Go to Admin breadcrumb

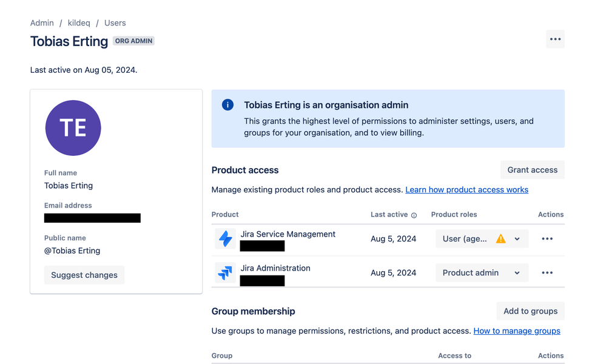(42, 23)
